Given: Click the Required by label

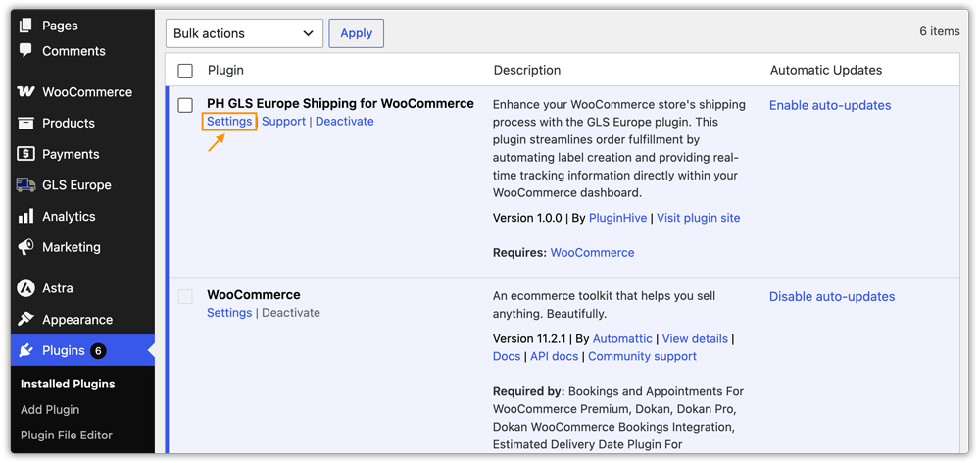Looking at the screenshot, I should (x=529, y=391).
